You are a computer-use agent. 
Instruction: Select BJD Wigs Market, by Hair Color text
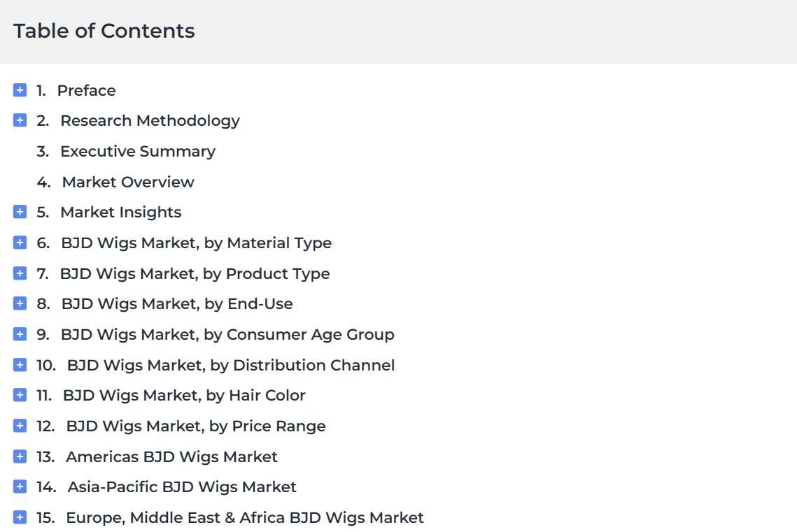click(184, 396)
